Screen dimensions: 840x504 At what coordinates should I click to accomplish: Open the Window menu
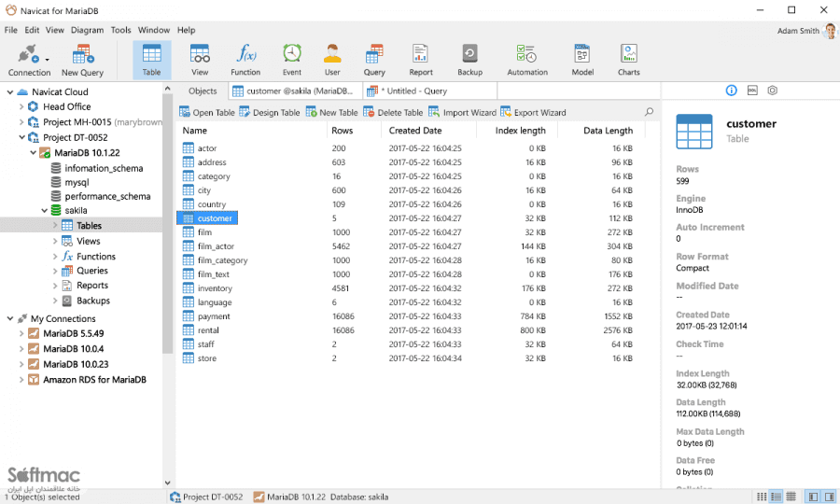pos(154,30)
